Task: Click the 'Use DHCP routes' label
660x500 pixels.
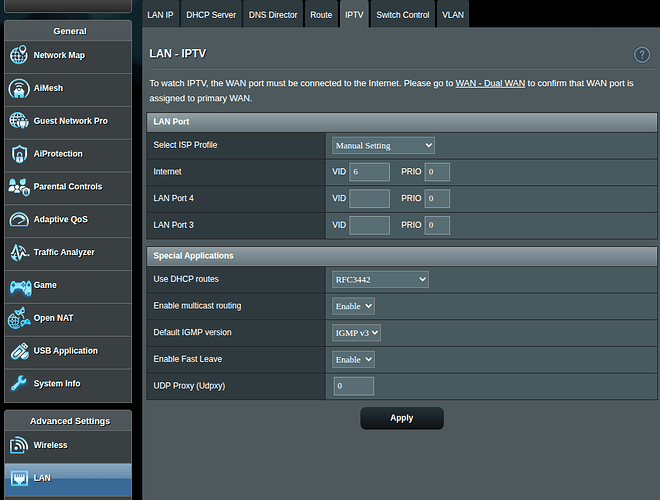Action: click(186, 279)
